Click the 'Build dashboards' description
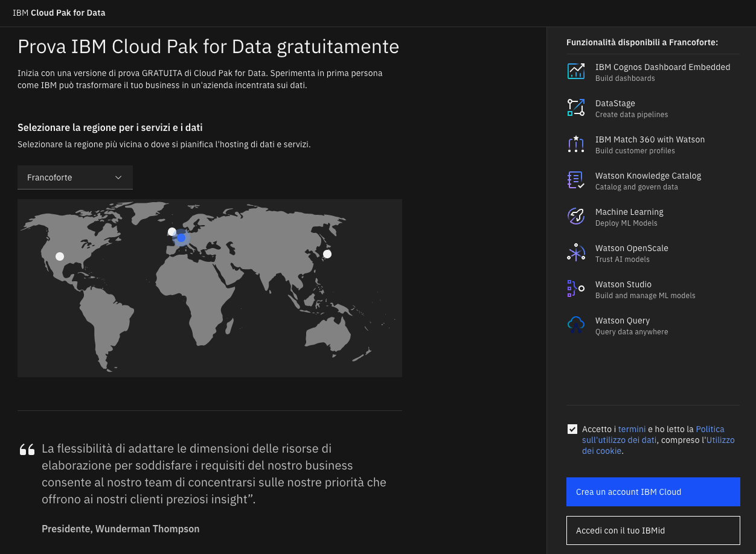This screenshot has height=554, width=756. [x=625, y=78]
